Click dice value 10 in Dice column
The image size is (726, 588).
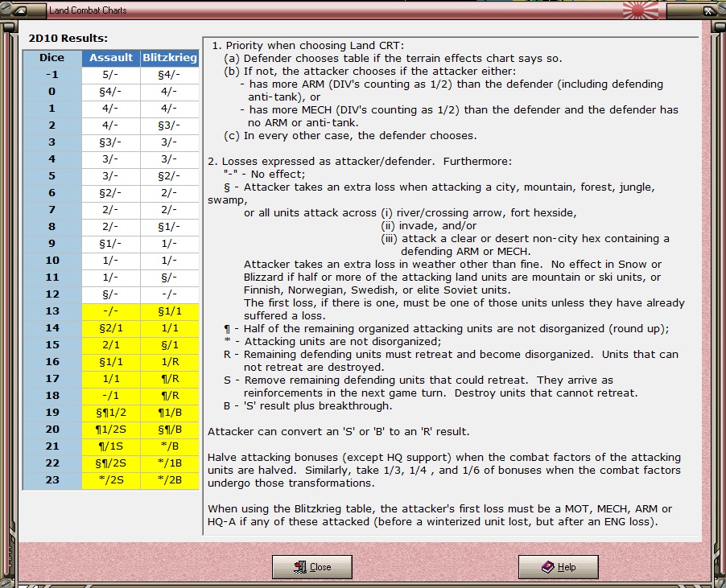52,261
